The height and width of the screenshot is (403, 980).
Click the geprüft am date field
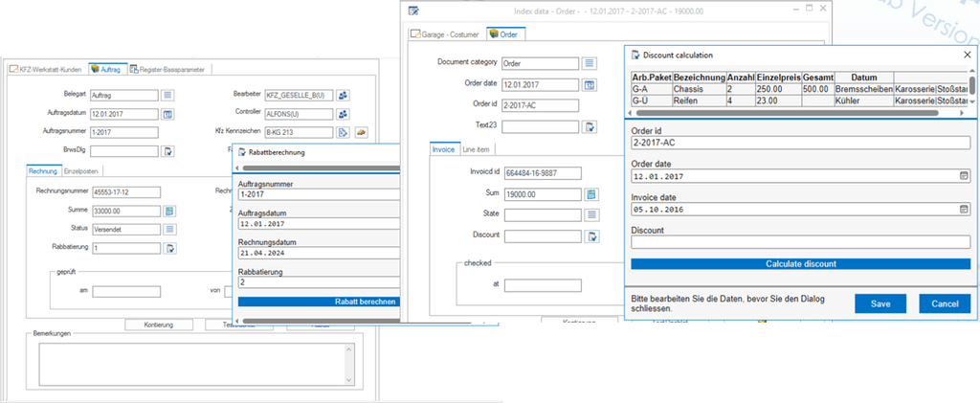[127, 291]
